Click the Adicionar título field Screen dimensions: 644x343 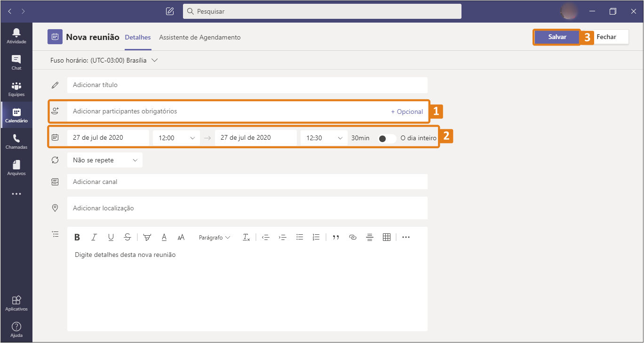click(247, 85)
